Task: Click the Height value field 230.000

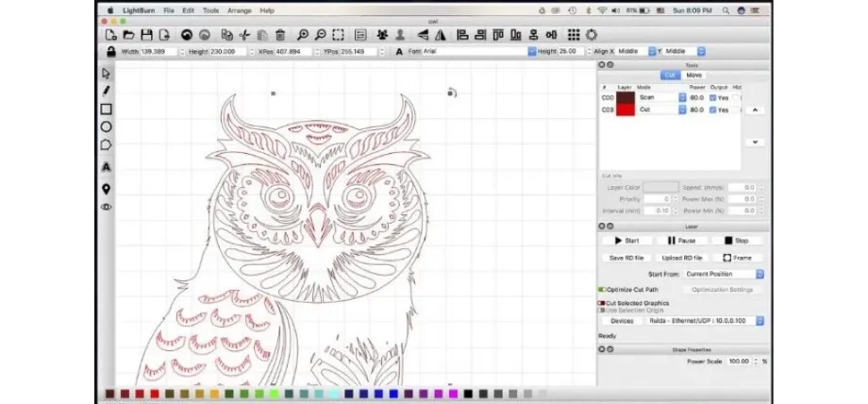Action: 225,51
